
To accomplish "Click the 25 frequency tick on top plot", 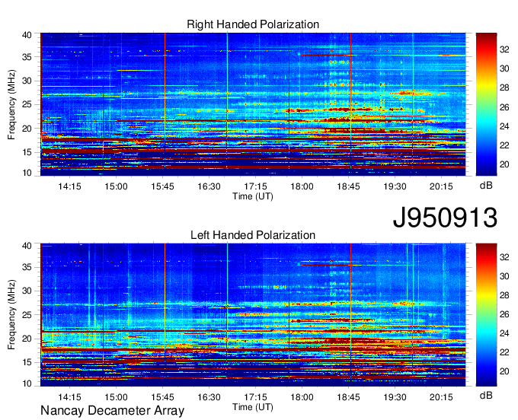I will tap(27, 104).
